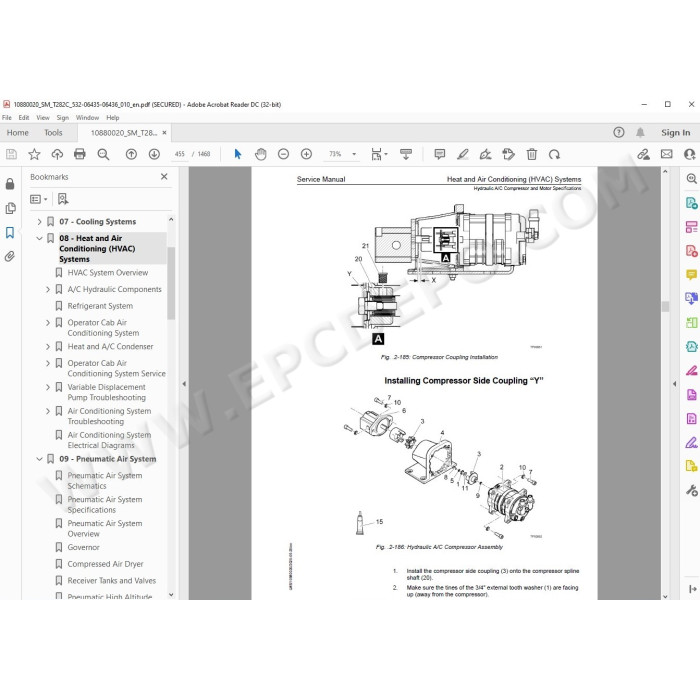Screen dimensions: 700x700
Task: Close the Bookmarks panel
Action: click(x=164, y=177)
